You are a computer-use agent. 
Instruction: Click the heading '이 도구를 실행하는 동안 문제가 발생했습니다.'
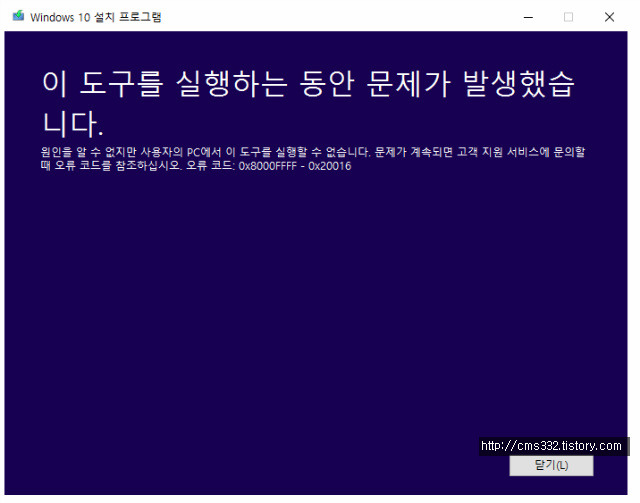click(x=309, y=104)
